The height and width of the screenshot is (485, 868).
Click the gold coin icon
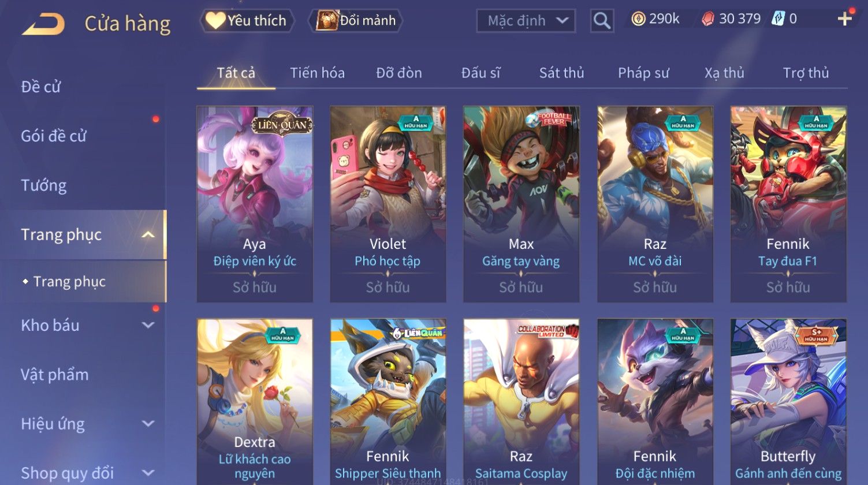[x=638, y=20]
